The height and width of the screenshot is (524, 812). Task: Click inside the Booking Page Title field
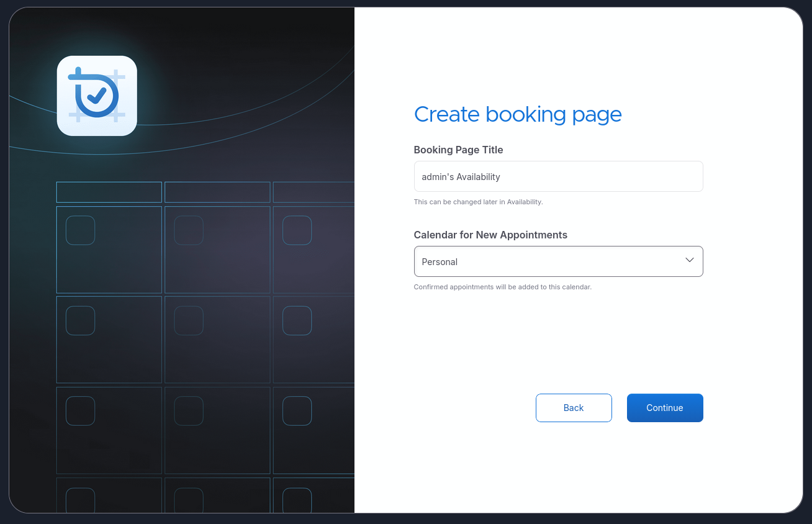[x=558, y=176]
